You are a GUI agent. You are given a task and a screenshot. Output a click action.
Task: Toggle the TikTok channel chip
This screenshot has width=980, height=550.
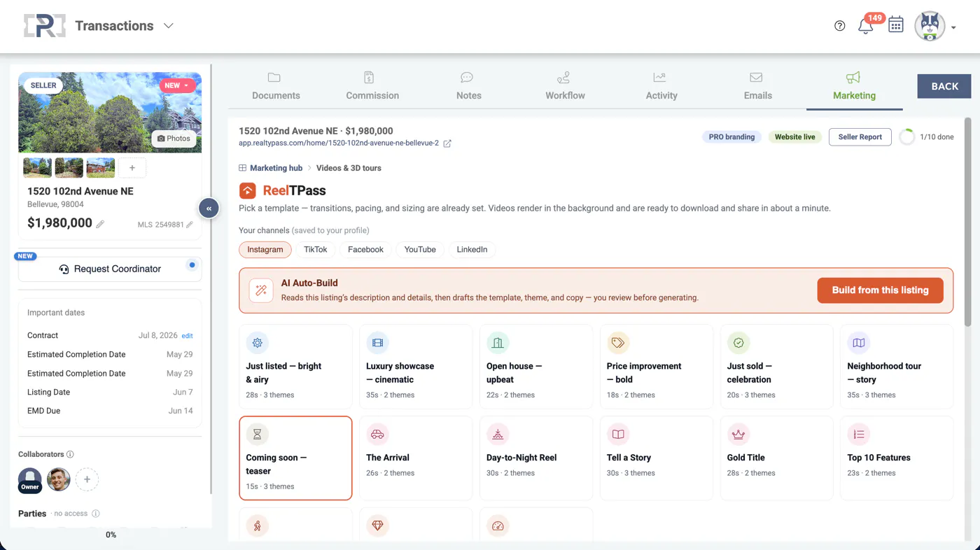coord(316,250)
